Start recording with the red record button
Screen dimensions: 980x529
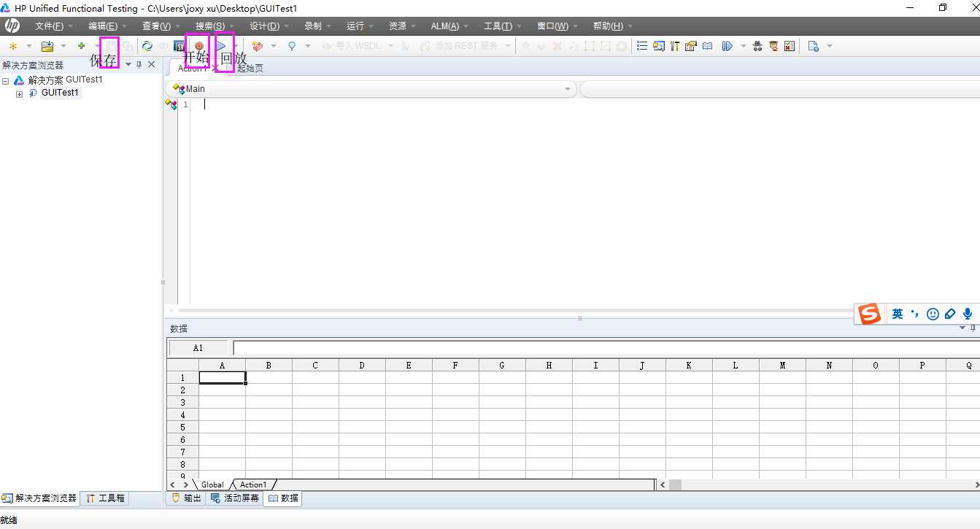coord(198,46)
